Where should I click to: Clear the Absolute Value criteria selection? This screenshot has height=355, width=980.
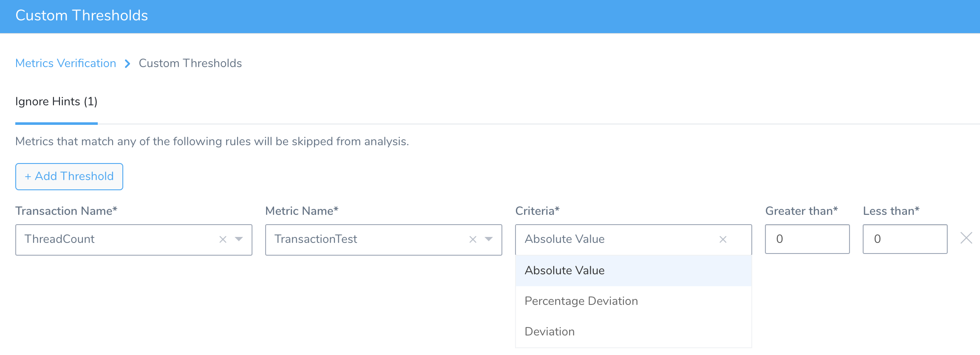[723, 239]
